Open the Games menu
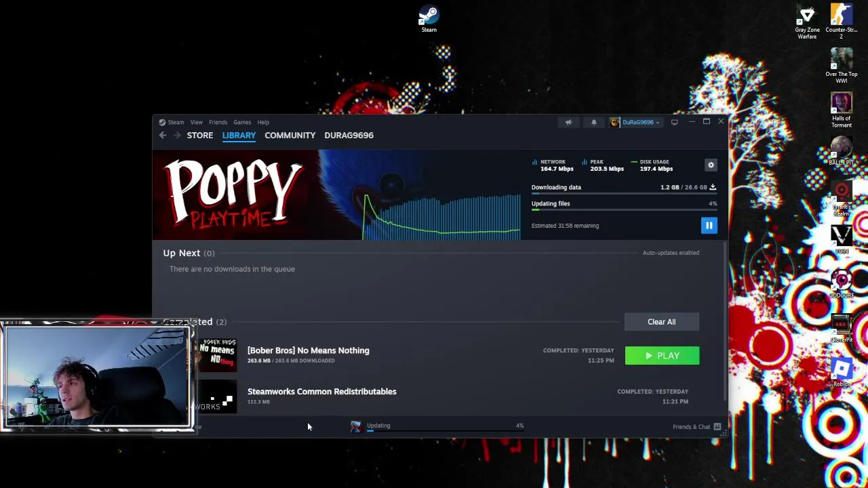868x488 pixels. click(242, 122)
